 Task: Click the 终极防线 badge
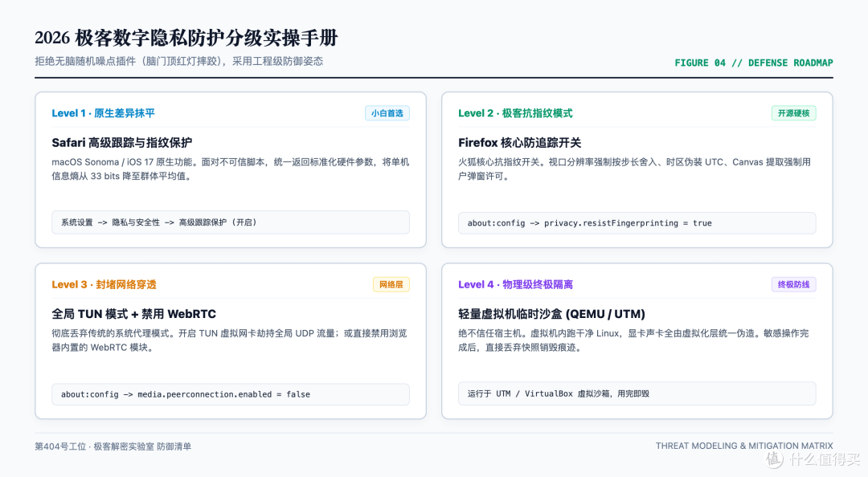(x=793, y=284)
